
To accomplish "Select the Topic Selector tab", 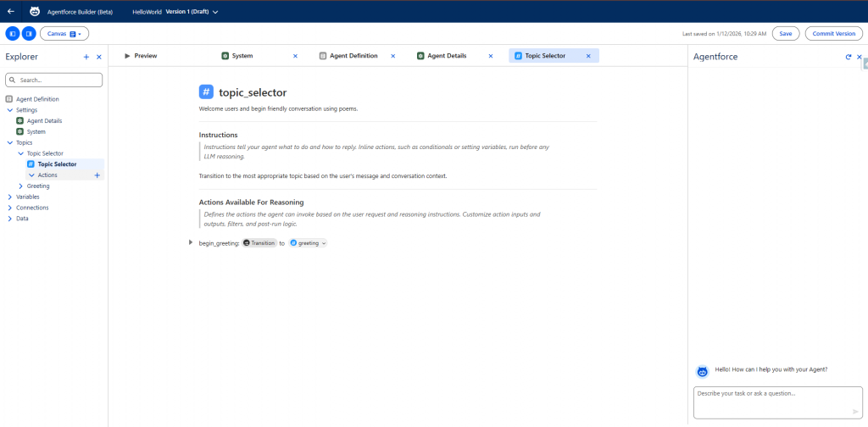I will coord(545,56).
